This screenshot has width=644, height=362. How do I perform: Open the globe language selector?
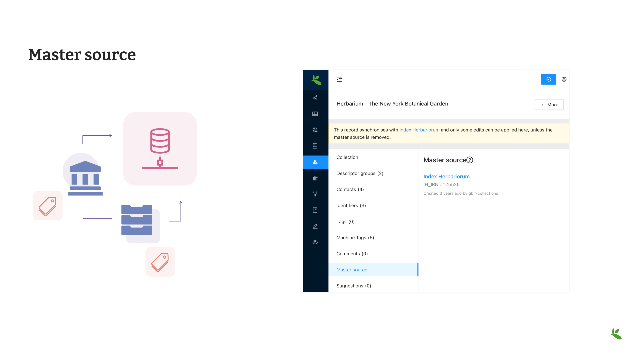pos(564,79)
